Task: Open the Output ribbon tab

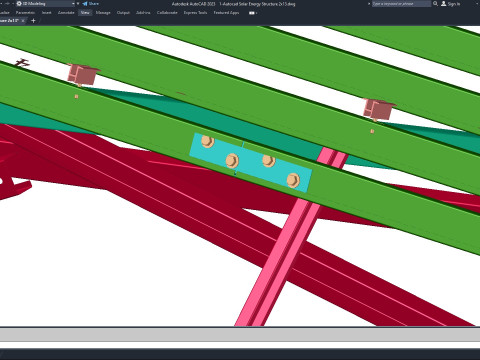Action: pyautogui.click(x=123, y=13)
